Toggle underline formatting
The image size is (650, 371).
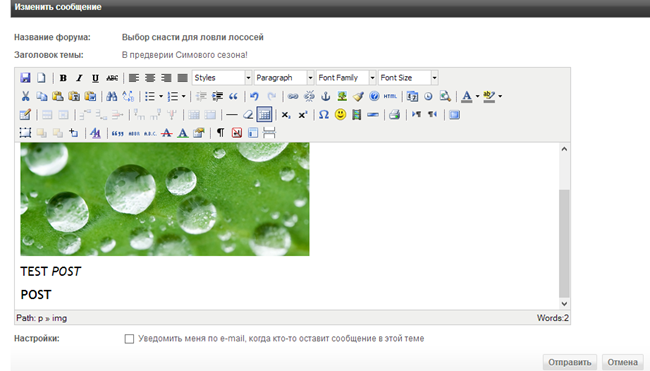pos(95,78)
